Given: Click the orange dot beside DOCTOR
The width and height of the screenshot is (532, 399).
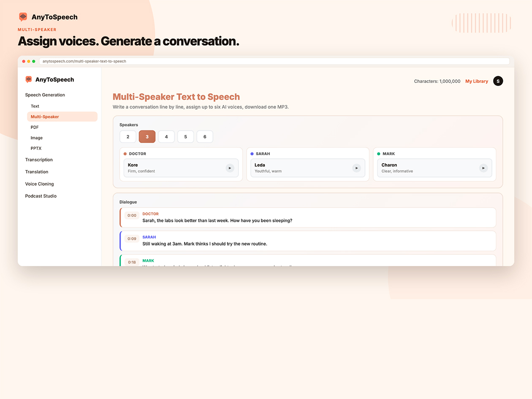Looking at the screenshot, I should (125, 154).
